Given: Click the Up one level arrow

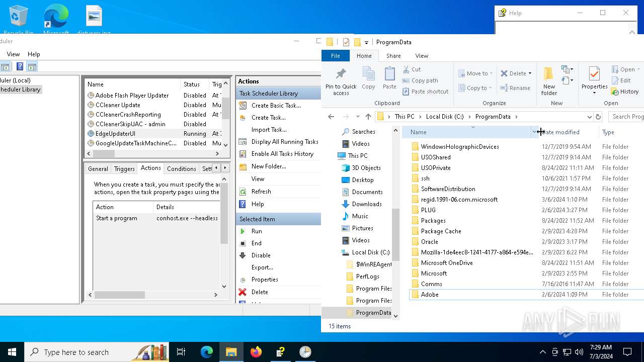Looking at the screenshot, I should click(x=368, y=117).
